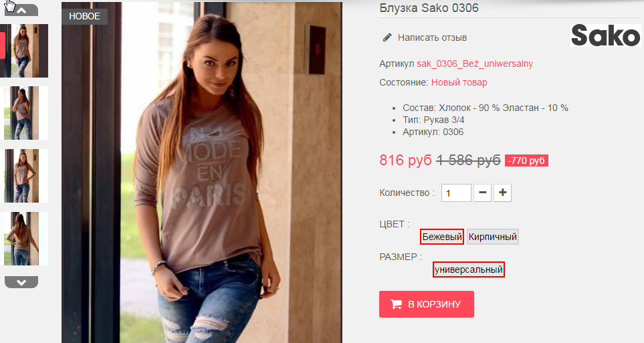Click the article code sak_0306_Beż_uniwersalny

tap(474, 64)
